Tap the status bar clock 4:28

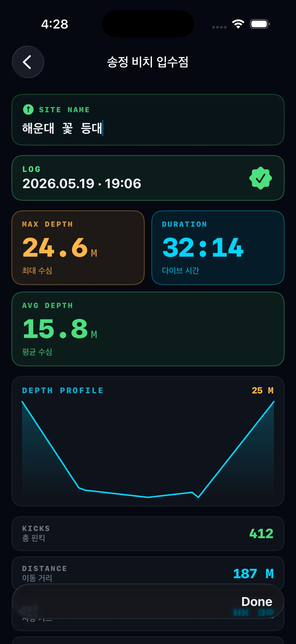pos(54,24)
